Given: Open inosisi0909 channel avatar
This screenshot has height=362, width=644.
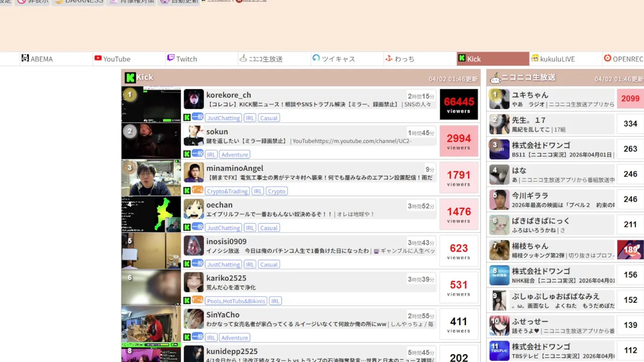Looking at the screenshot, I should 194,246.
